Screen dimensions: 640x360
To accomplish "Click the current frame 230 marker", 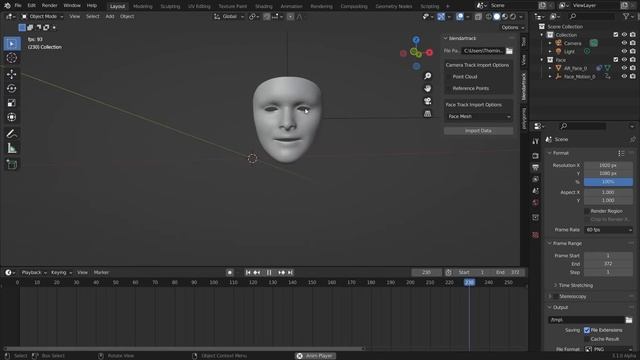I will 469,282.
